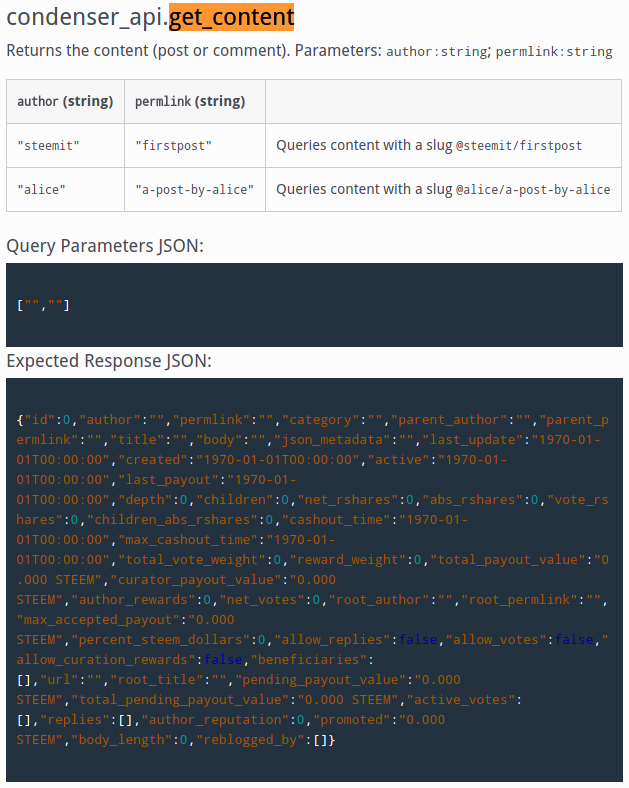Image resolution: width=629 pixels, height=788 pixels.
Task: Click the "json_metadata" key in response
Action: [336, 440]
